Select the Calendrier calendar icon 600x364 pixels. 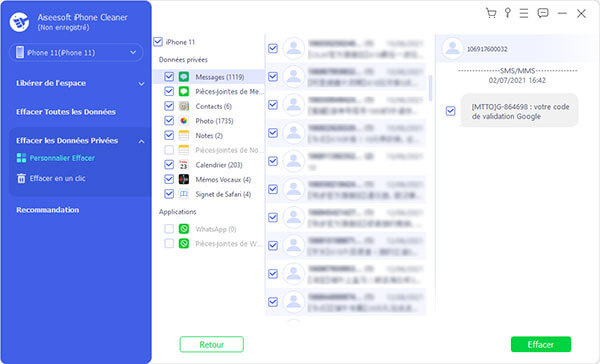pyautogui.click(x=184, y=165)
